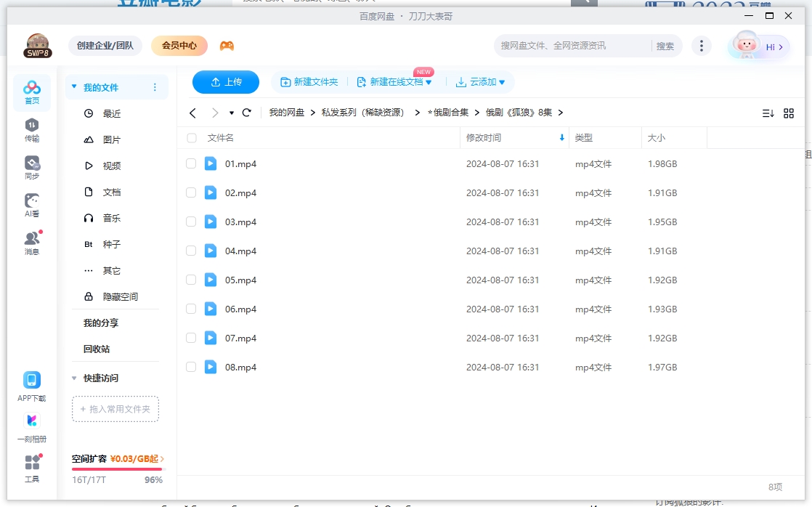This screenshot has width=812, height=507.
Task: Click the 拖入常用文件夹 drop area
Action: 115,409
